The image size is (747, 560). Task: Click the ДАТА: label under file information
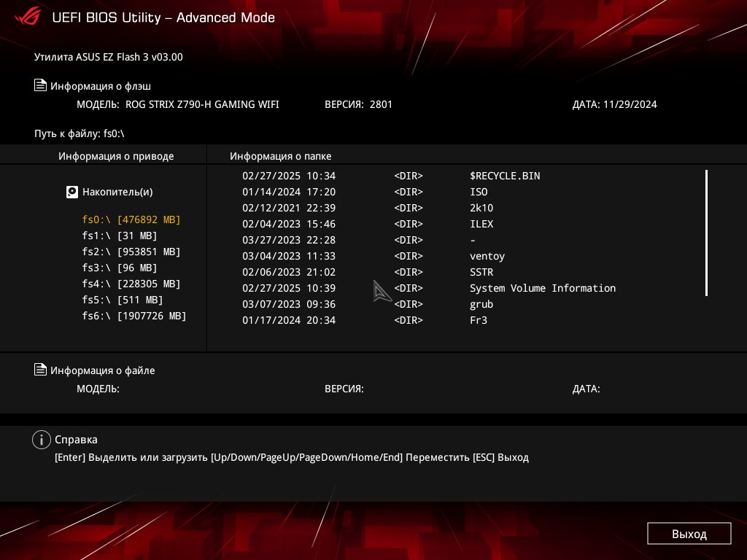point(586,389)
